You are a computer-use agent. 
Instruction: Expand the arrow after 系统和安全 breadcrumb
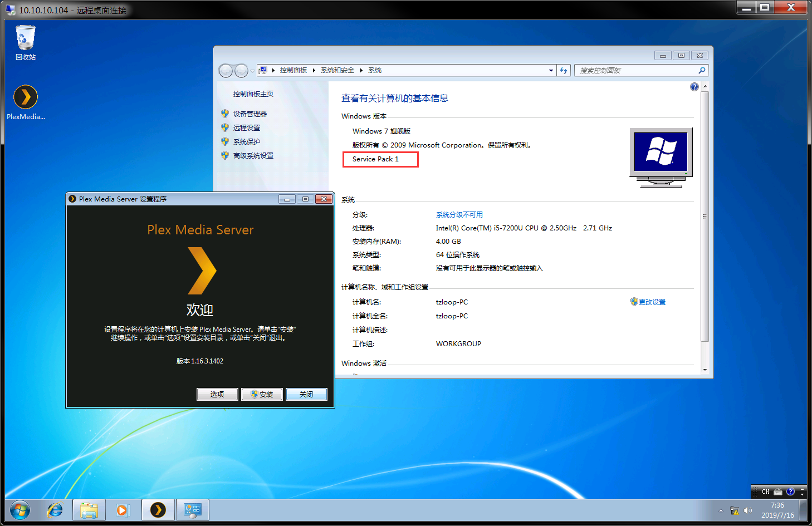tap(361, 70)
